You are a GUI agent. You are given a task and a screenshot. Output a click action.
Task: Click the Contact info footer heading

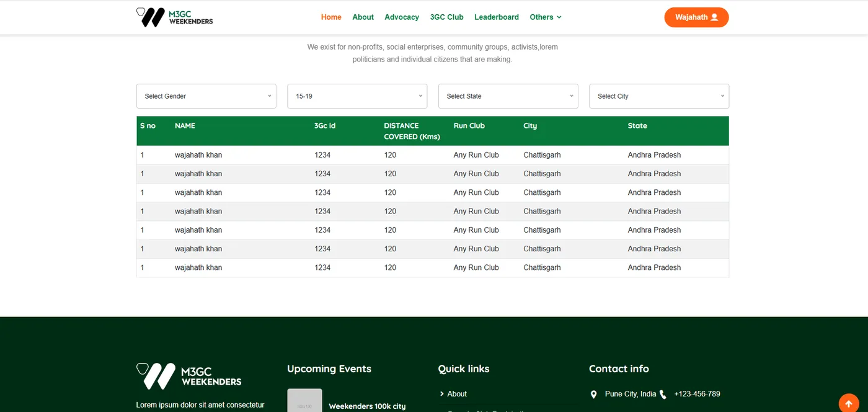[x=619, y=369]
